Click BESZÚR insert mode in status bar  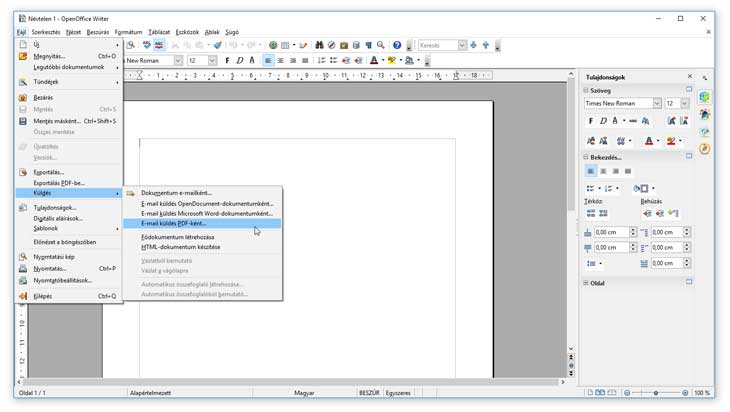369,393
